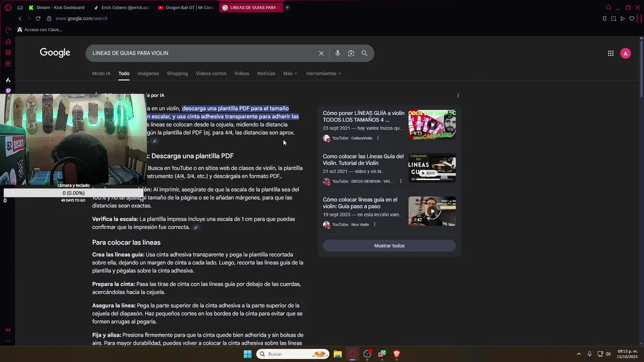Clear the Google search box

coord(321,53)
